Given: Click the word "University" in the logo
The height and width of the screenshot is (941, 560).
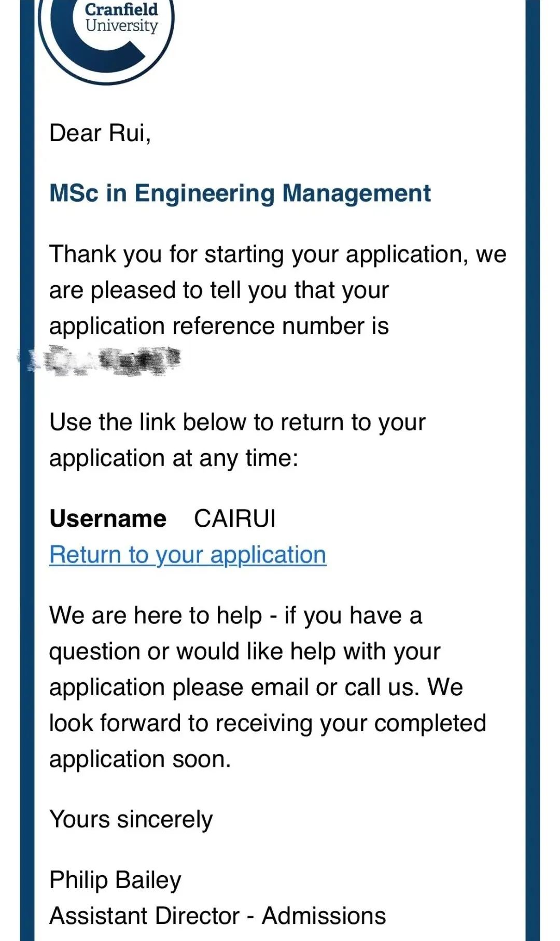Looking at the screenshot, I should (x=121, y=25).
